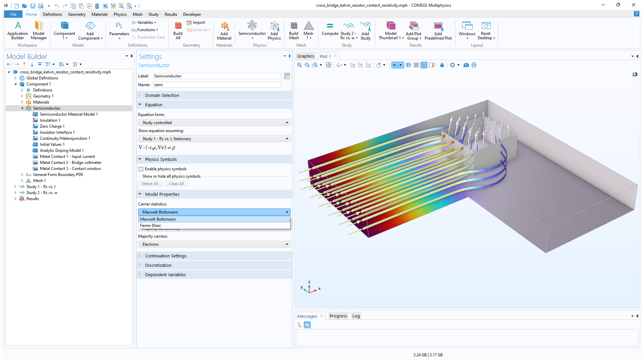Screen dimensions: 644x361
Task: Click the Import geometry button
Action: [196, 22]
